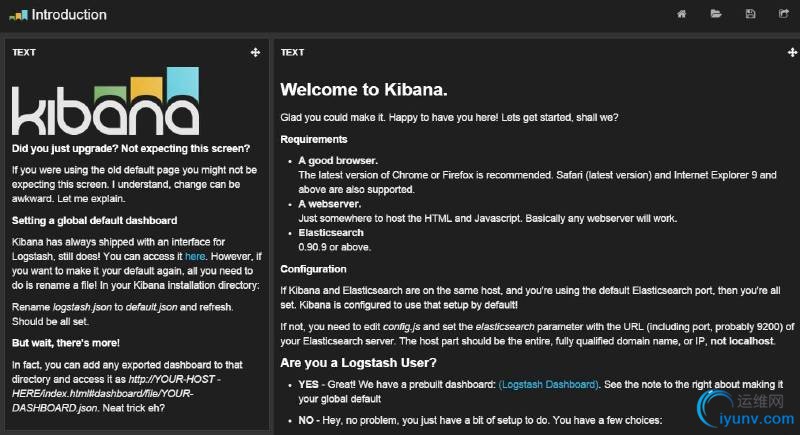The height and width of the screenshot is (435, 800).
Task: Click the Introduction dashboard title
Action: pyautogui.click(x=69, y=15)
